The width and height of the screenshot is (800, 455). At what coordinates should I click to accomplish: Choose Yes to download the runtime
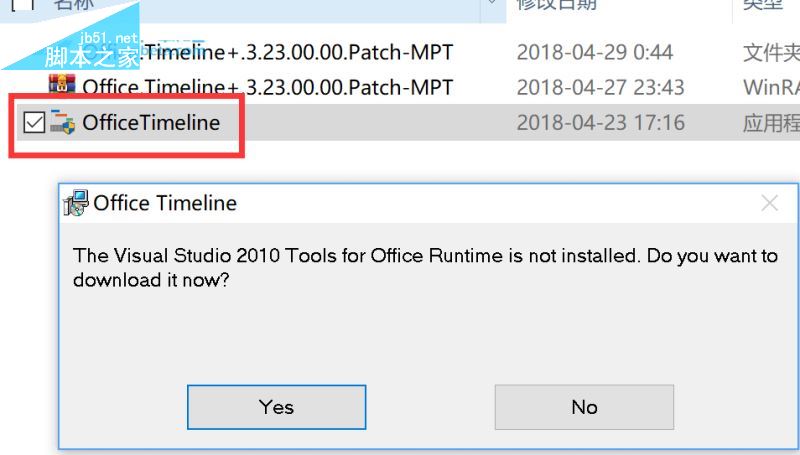(x=277, y=407)
